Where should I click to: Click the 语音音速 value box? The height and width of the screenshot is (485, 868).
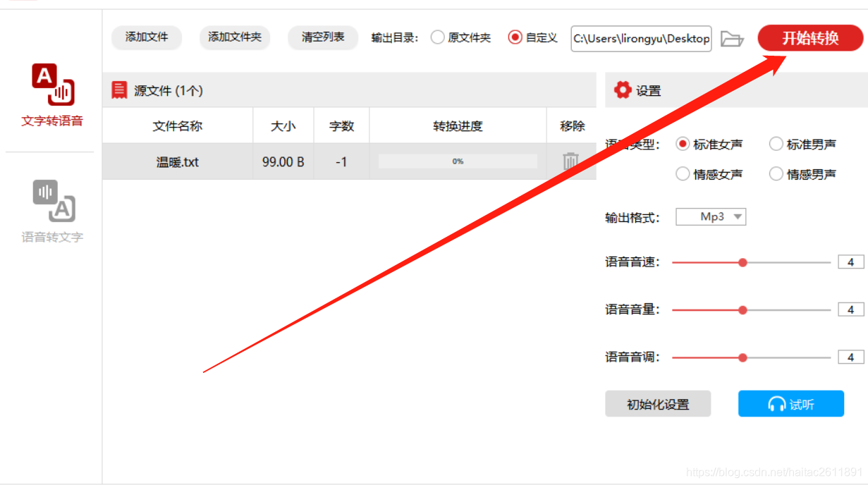coord(850,262)
